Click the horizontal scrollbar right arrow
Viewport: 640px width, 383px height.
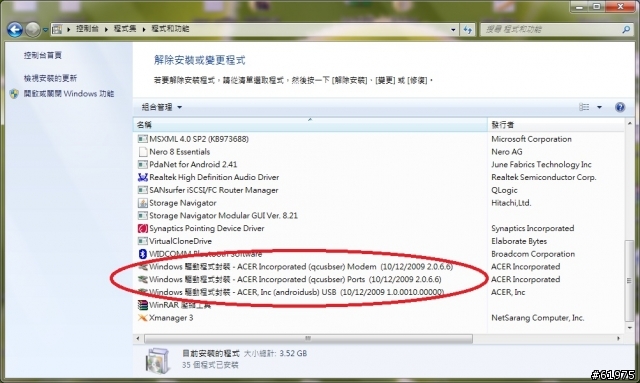[618, 338]
